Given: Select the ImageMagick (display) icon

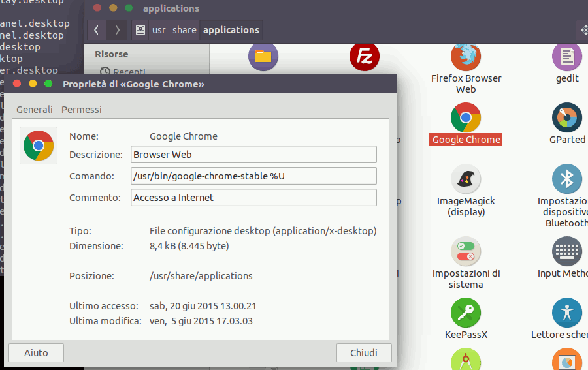Looking at the screenshot, I should pos(466,179).
